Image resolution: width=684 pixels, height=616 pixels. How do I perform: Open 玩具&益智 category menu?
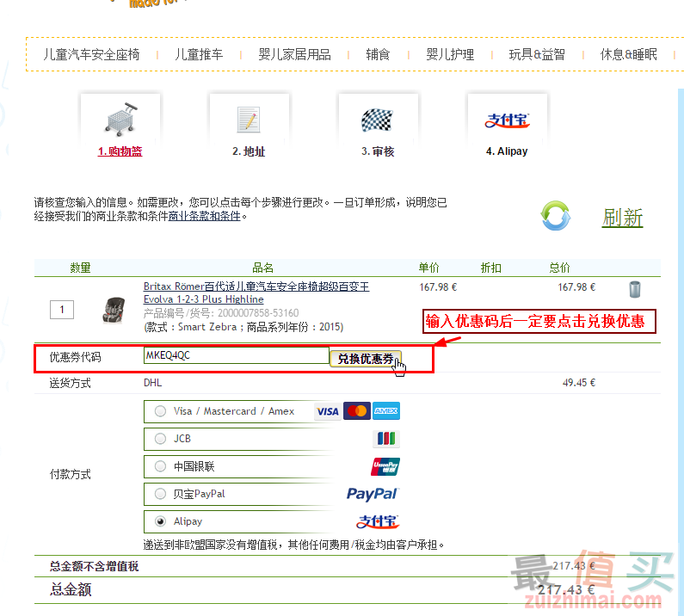click(537, 54)
